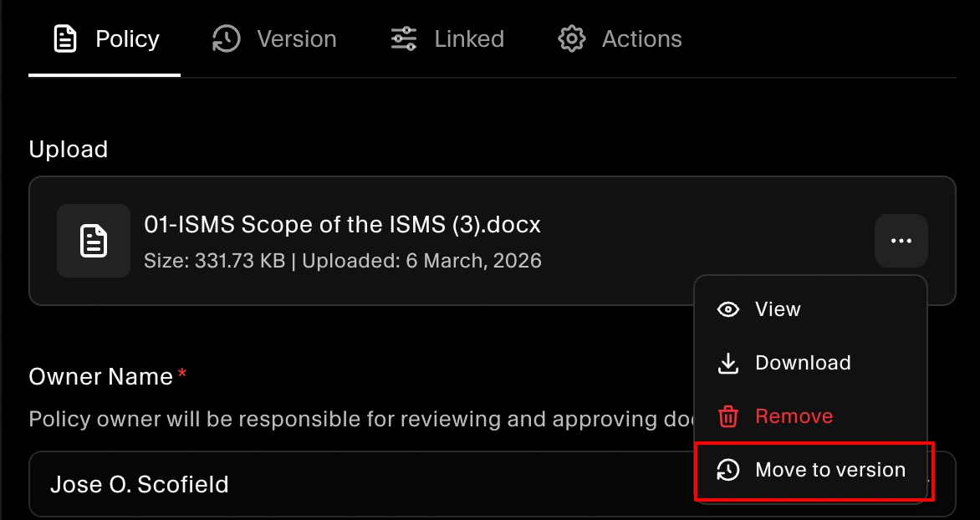Click the eye icon beside View
Screen dimensions: 980x520
(x=728, y=309)
